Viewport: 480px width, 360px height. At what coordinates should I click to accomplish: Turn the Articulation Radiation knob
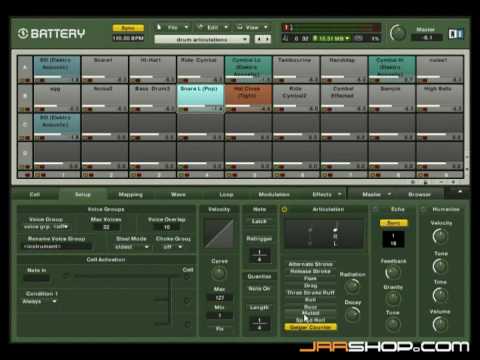pos(352,286)
